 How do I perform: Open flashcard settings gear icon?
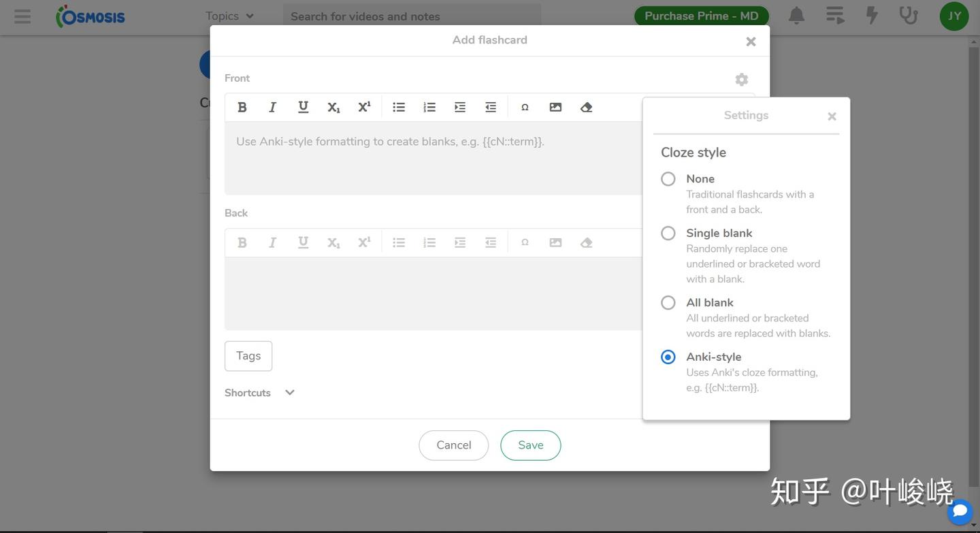click(x=742, y=80)
